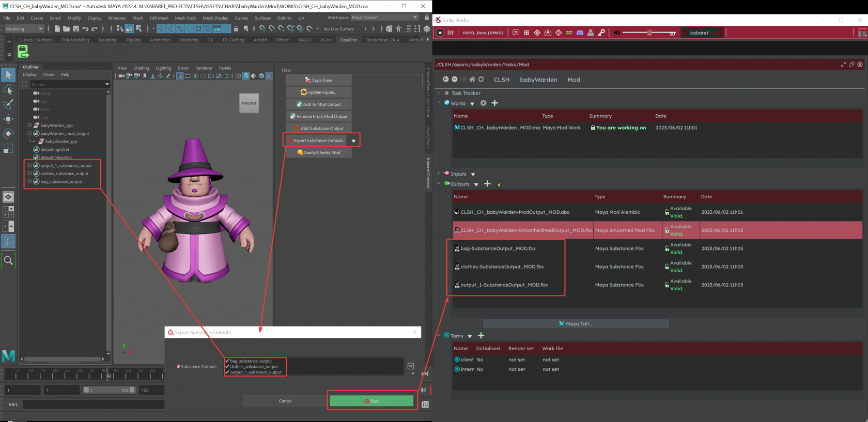Open the Mesh Tools menu
This screenshot has width=868, height=422.
click(x=185, y=18)
